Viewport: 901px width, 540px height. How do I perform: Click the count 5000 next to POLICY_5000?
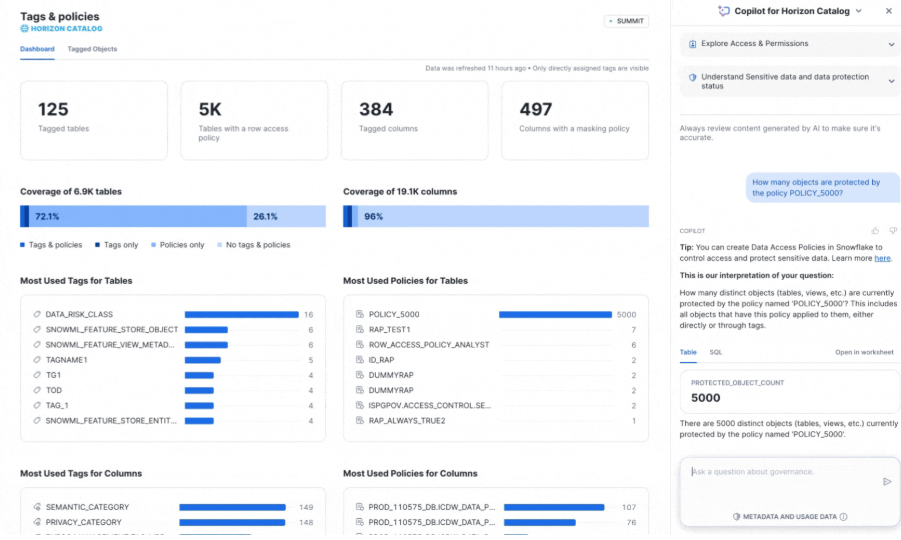coord(626,314)
